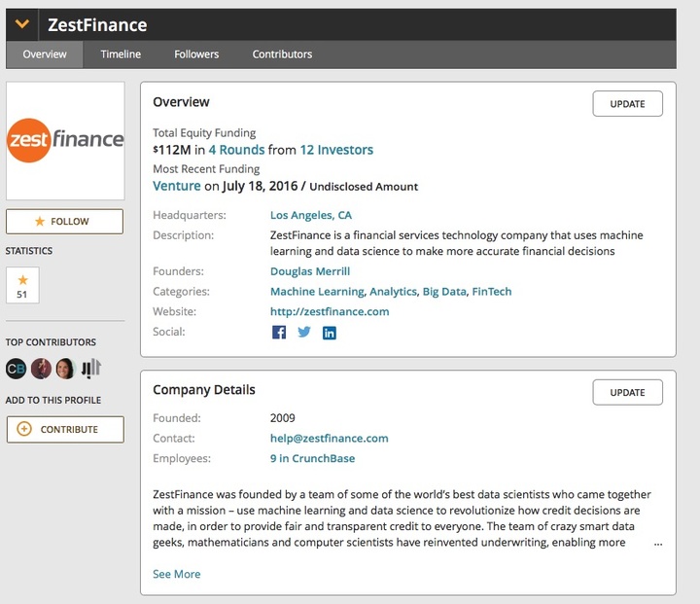Click the $112M funding amount text

coord(172,150)
